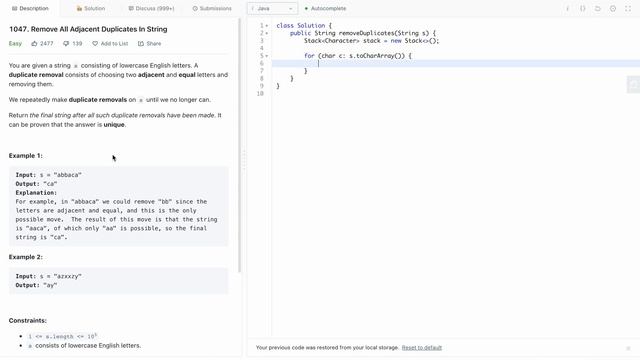Dismiss the restored code notification
The height and width of the screenshot is (360, 640).
628,348
